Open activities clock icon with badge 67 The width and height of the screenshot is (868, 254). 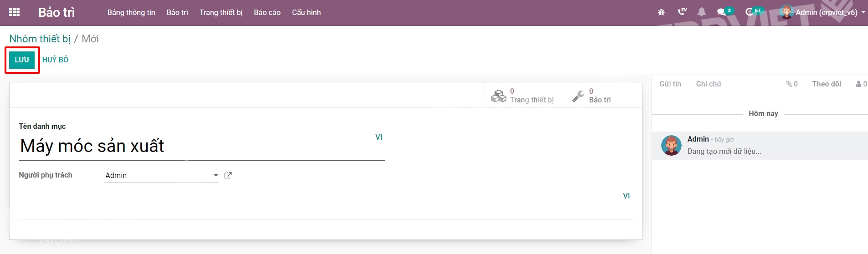pos(753,12)
